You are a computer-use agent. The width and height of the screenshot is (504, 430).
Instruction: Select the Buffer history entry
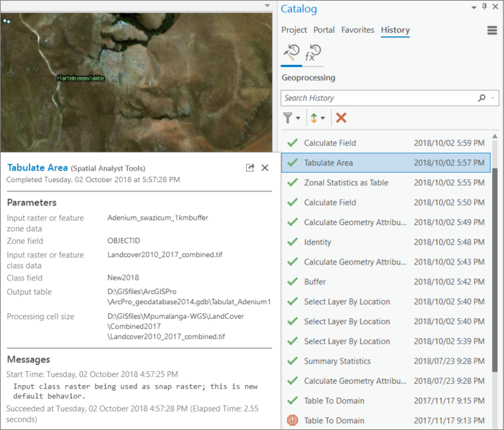(x=386, y=282)
